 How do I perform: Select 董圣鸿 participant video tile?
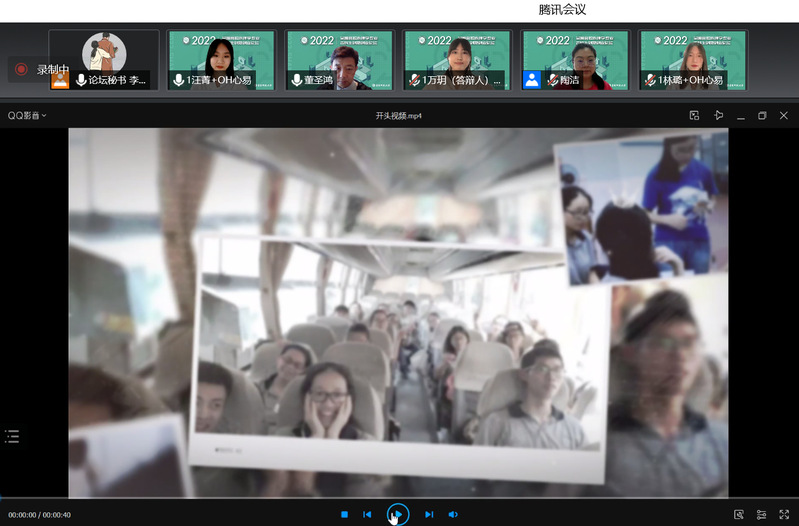click(339, 58)
